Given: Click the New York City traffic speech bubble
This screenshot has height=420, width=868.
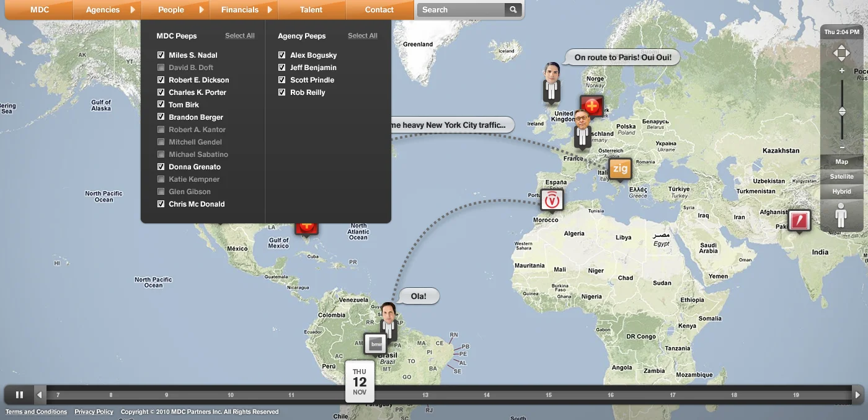Looking at the screenshot, I should (452, 125).
